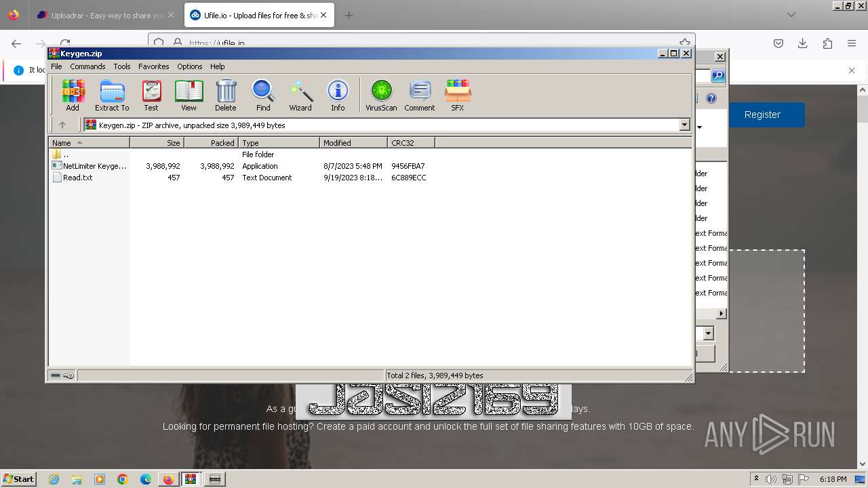Viewport: 868px width, 488px height.
Task: Click Firefox back navigation arrow
Action: click(16, 43)
